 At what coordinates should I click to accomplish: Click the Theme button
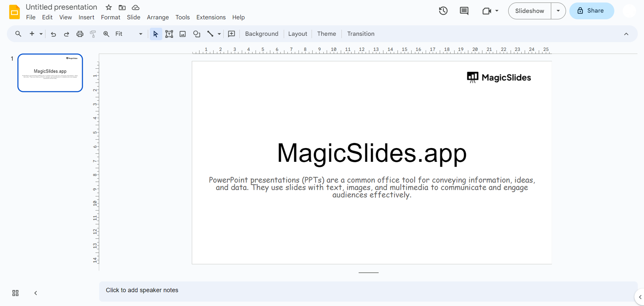pos(327,34)
